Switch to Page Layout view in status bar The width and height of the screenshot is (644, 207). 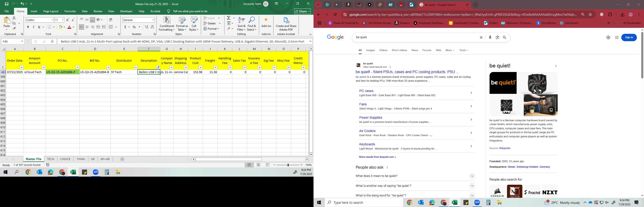(258, 165)
